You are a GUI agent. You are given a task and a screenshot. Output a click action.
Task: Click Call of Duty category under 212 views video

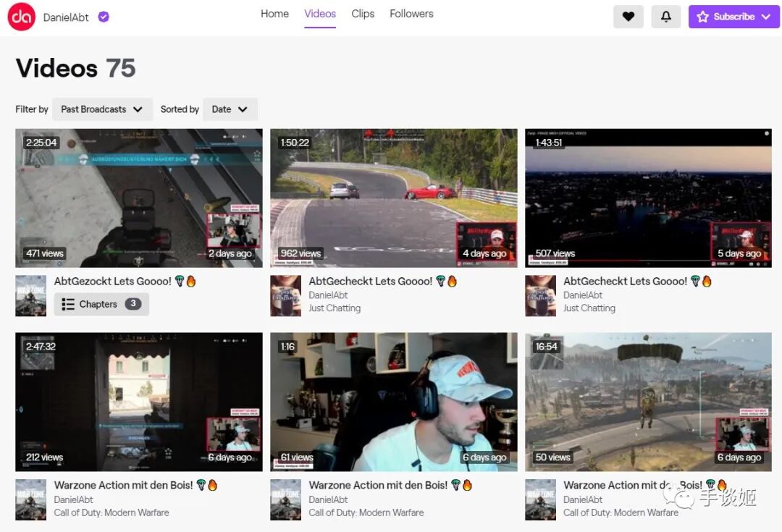pyautogui.click(x=112, y=512)
